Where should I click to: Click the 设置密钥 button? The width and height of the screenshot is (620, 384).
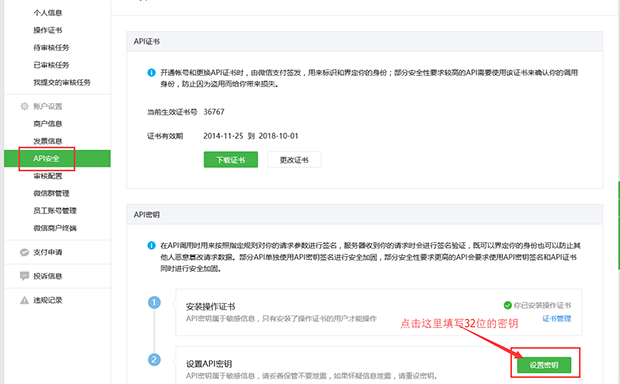544,365
